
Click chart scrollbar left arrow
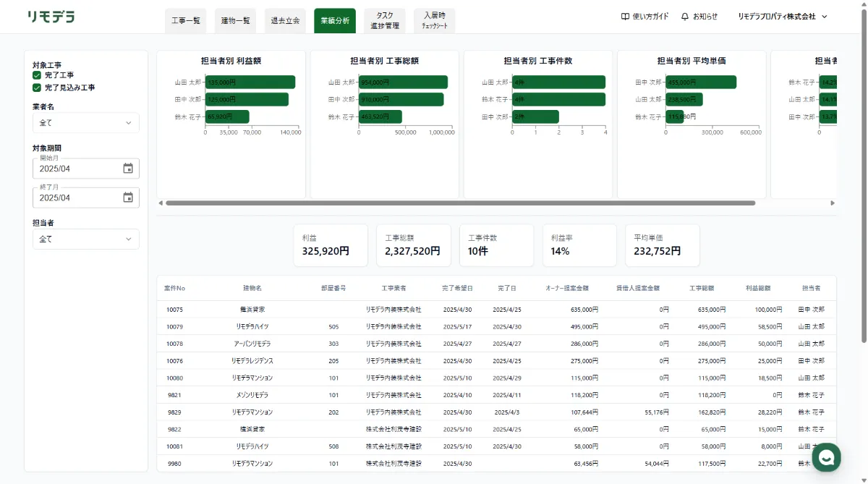coord(161,203)
